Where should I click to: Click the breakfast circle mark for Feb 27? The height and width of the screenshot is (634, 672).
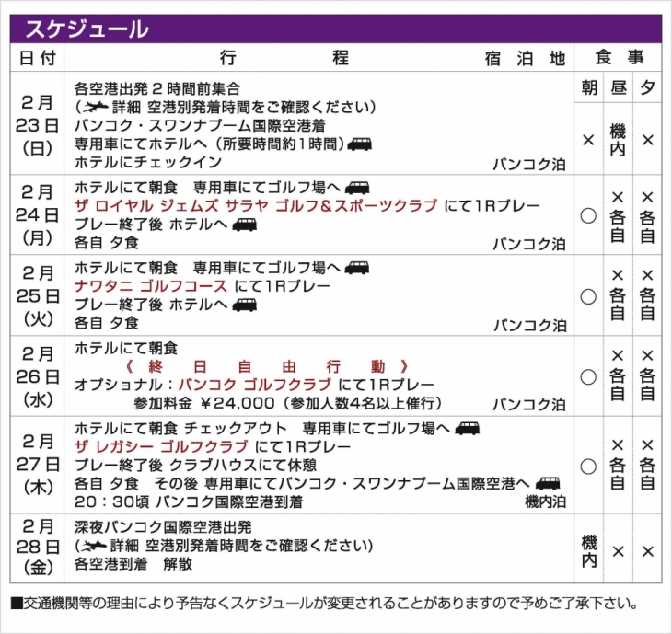tap(588, 467)
